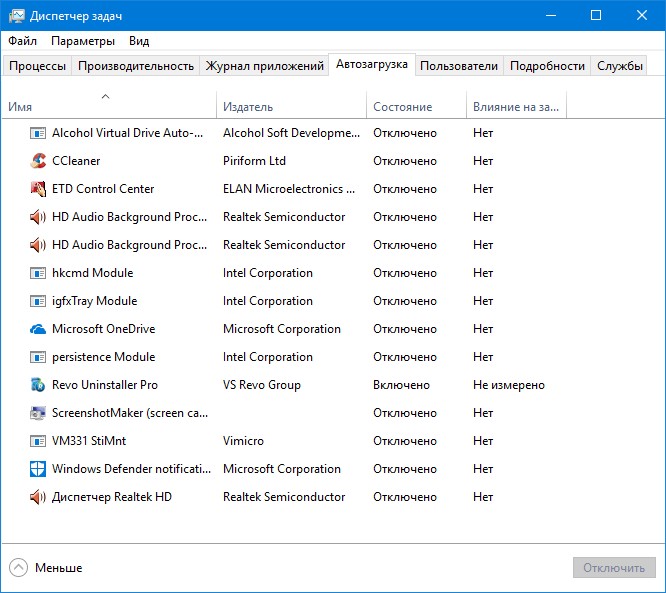Click the Vimicro publisher cell
666x593 pixels.
click(243, 441)
